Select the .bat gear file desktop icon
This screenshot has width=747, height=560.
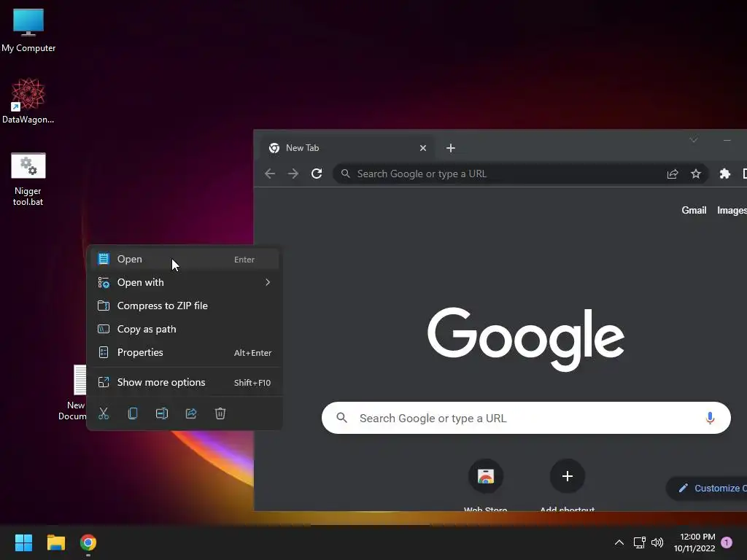(x=28, y=179)
